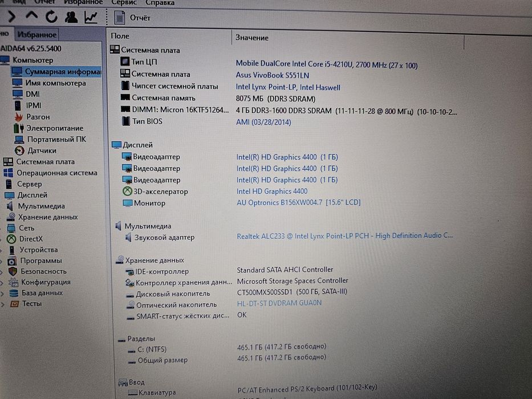This screenshot has height=399, width=532.
Task: Click the База данных sidebar icon
Action: pos(14,293)
